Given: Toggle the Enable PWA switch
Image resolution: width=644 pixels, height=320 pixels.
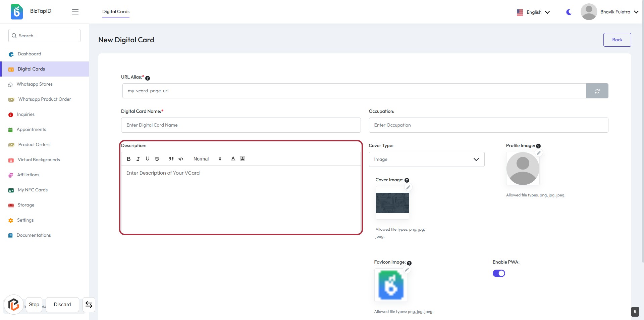Looking at the screenshot, I should (x=499, y=273).
